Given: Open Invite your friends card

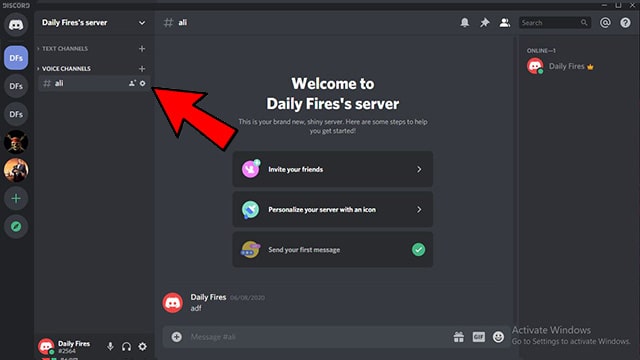Looking at the screenshot, I should coord(333,169).
